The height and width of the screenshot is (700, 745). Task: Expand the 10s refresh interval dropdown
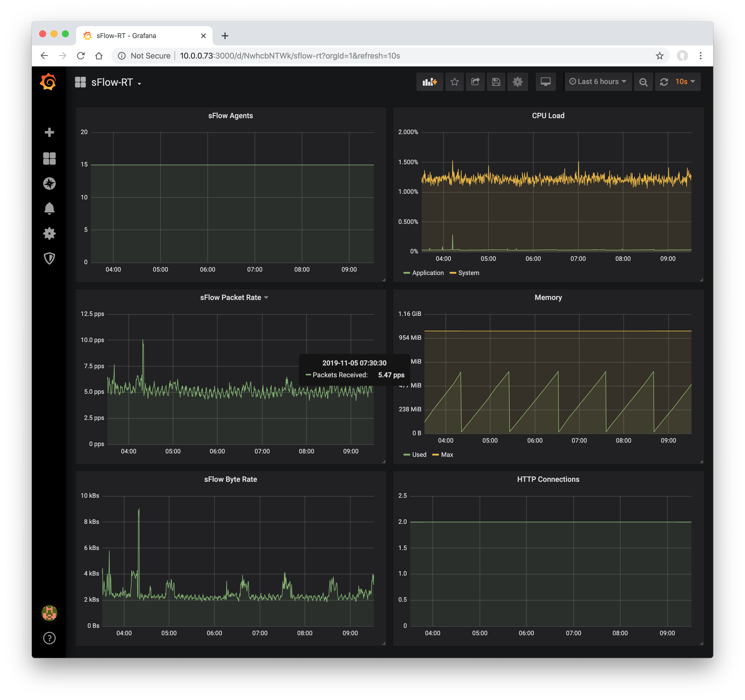tap(685, 82)
